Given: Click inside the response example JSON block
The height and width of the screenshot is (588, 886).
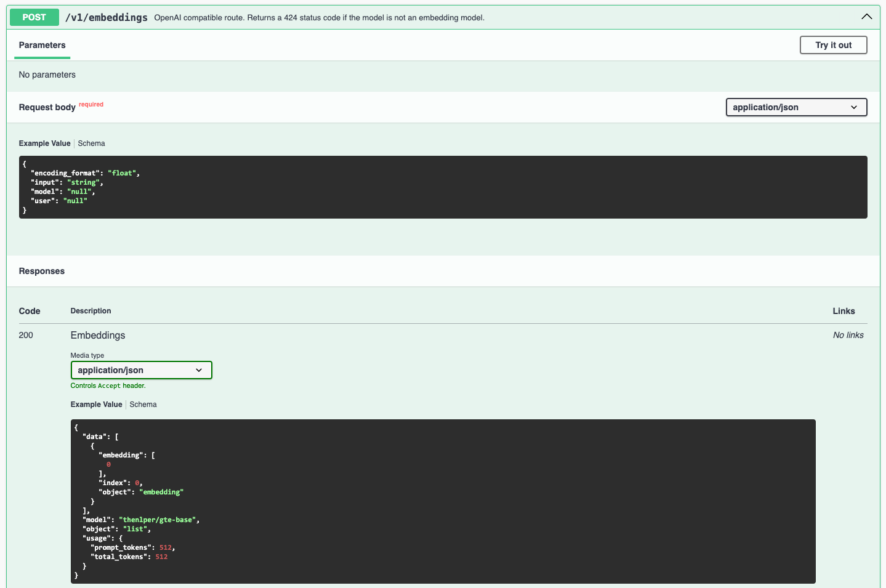Looking at the screenshot, I should click(x=443, y=501).
